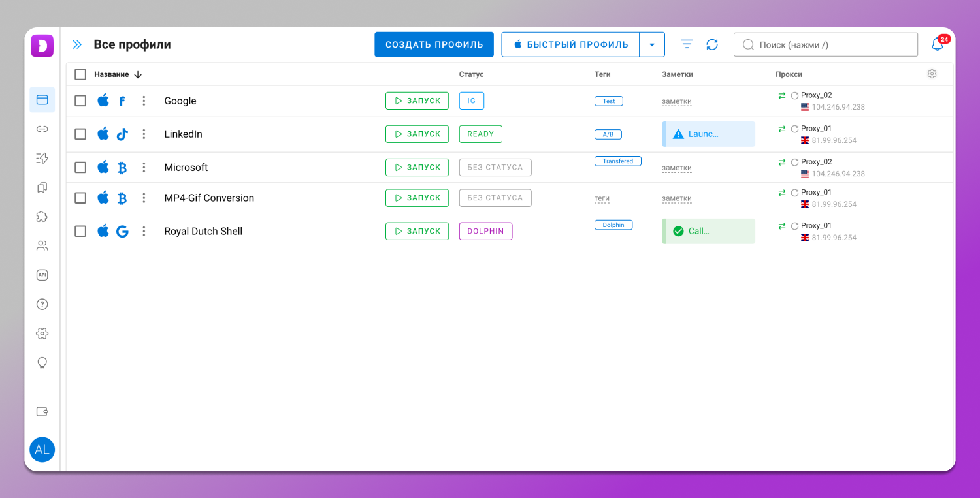Open the proxies link icon in sidebar
The height and width of the screenshot is (498, 980).
pyautogui.click(x=42, y=129)
